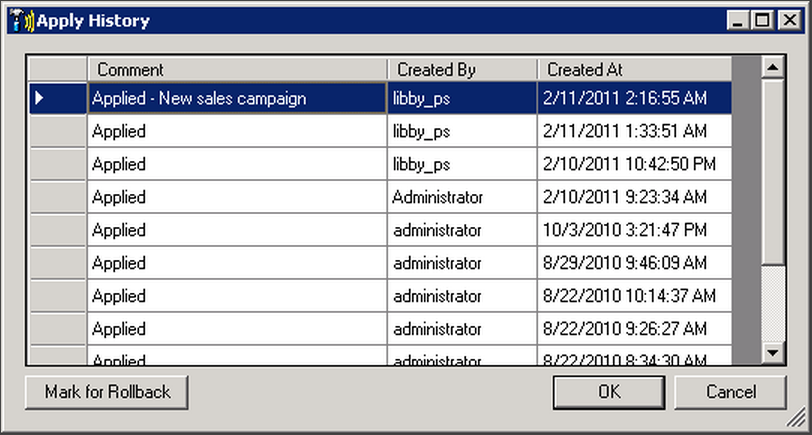Click the Applied - New sales campaign cell

click(237, 98)
